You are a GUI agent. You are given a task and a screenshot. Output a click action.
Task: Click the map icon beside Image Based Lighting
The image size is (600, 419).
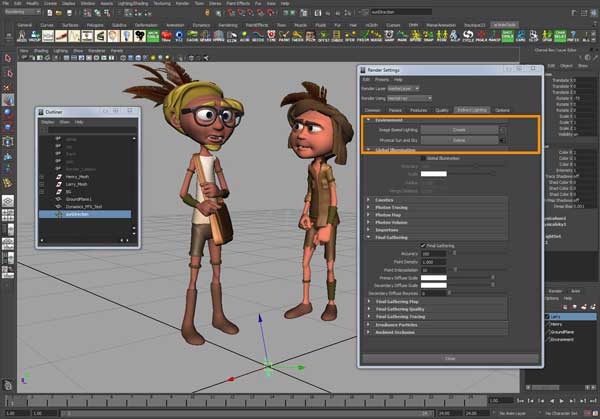[x=503, y=130]
